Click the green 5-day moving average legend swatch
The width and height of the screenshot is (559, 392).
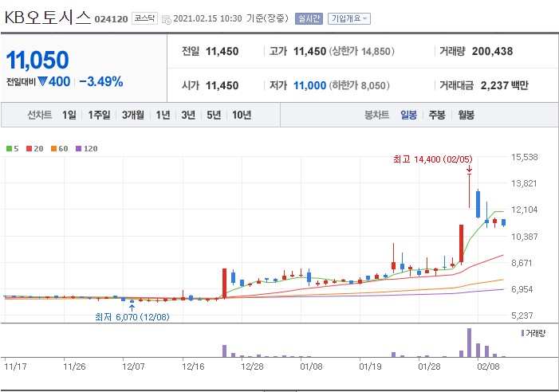coord(10,148)
